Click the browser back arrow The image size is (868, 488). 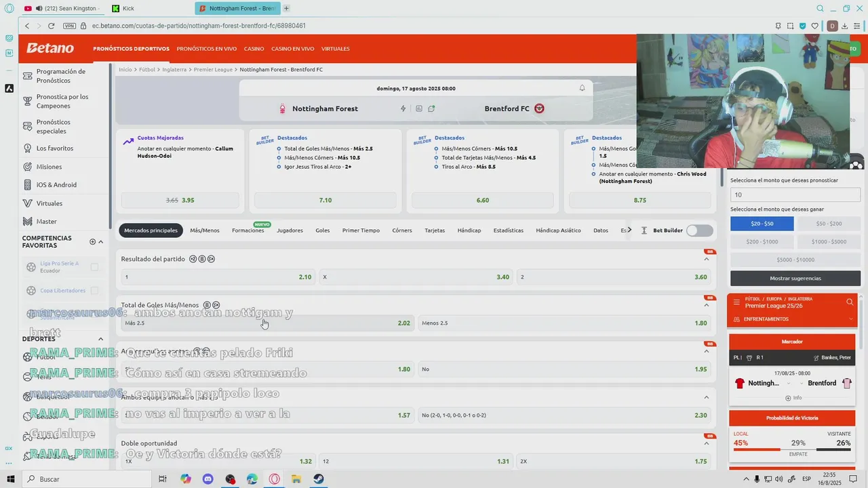(x=27, y=26)
